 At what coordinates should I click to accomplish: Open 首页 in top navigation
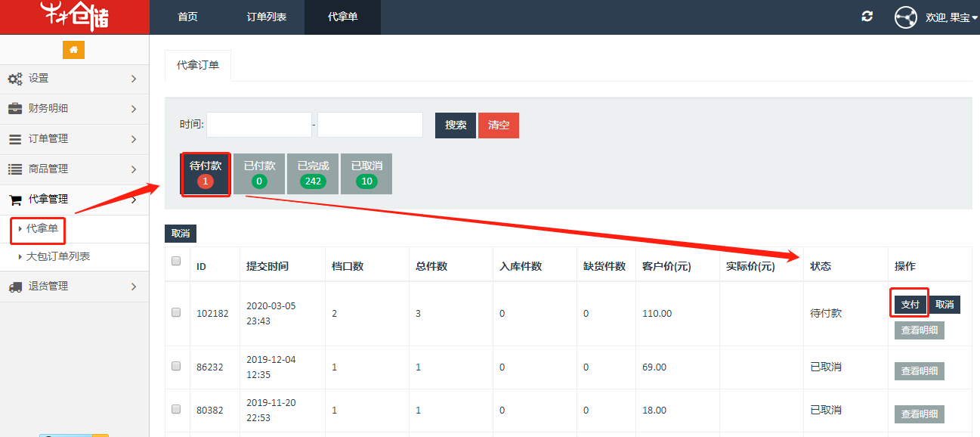click(188, 17)
